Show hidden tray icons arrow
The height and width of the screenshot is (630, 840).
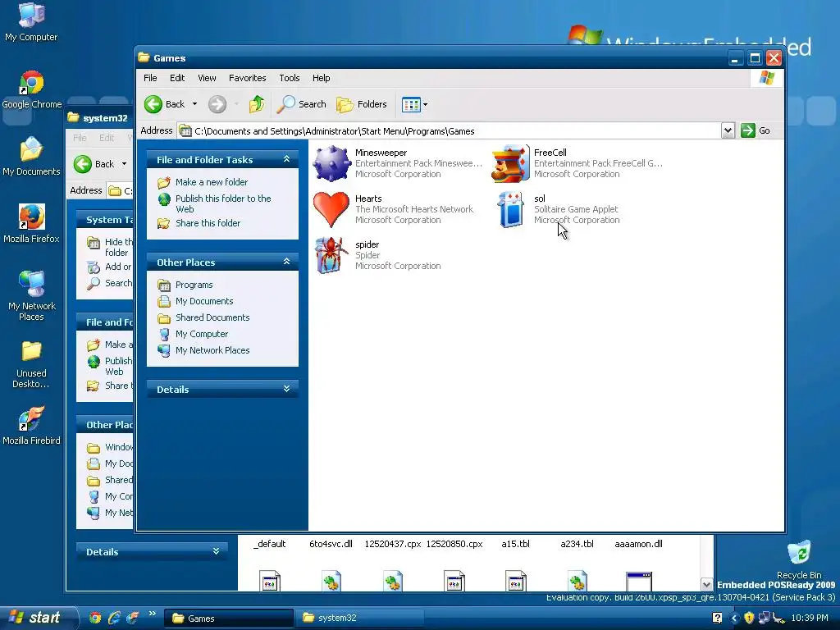click(x=734, y=619)
